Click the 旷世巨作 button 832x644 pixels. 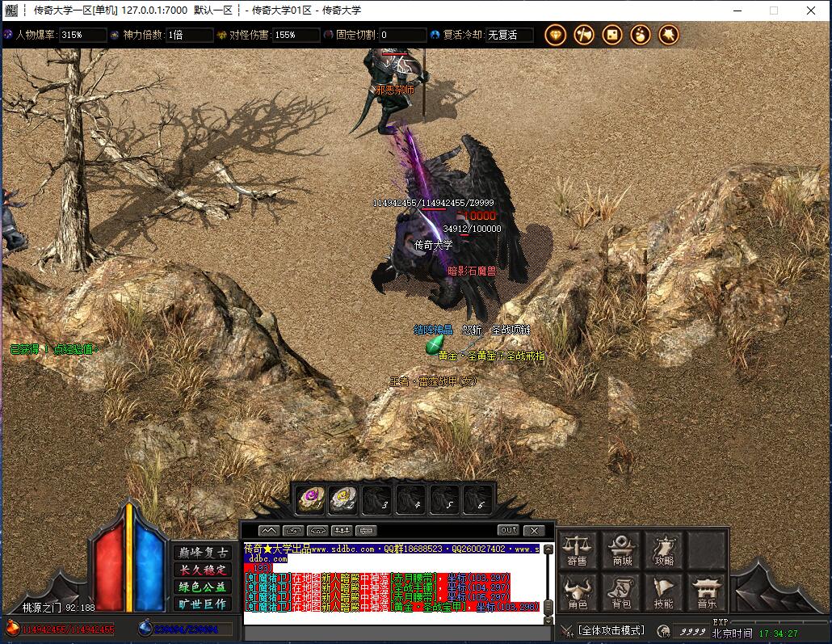click(x=204, y=604)
